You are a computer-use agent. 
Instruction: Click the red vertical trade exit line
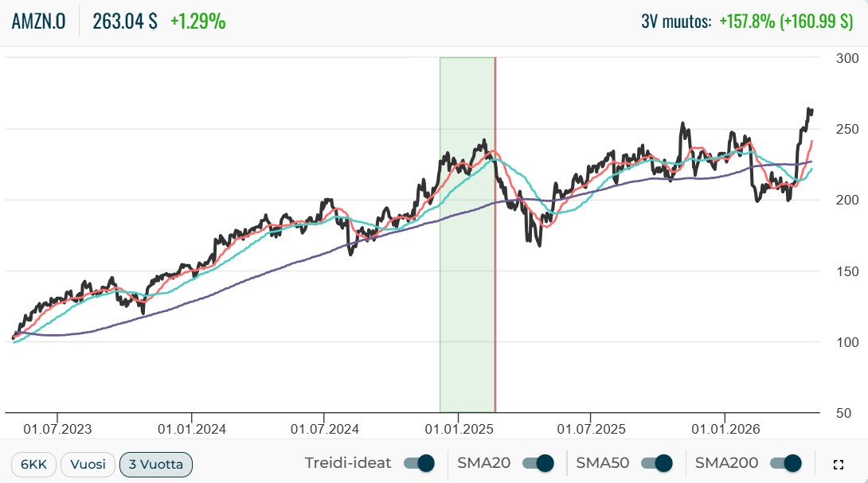[x=495, y=235]
